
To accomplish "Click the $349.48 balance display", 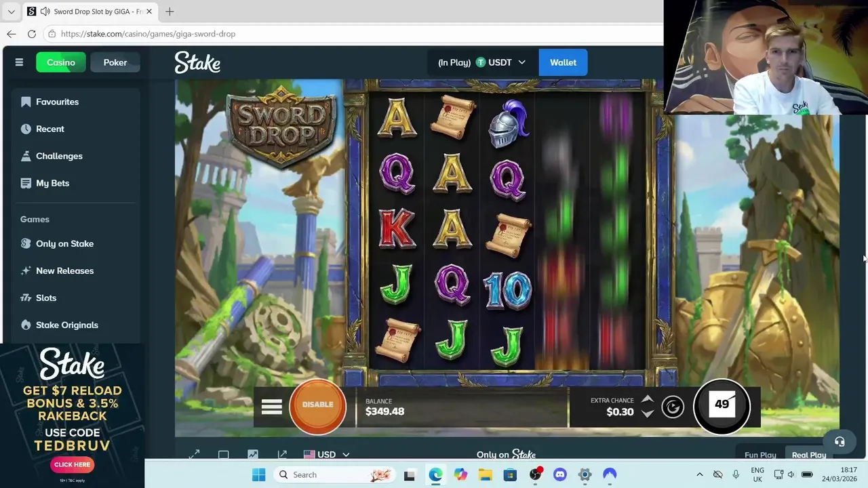I will 384,411.
